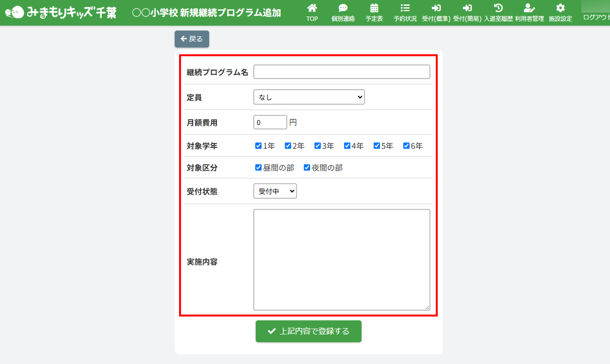The image size is (610, 364).
Task: Click the 戻る back button
Action: click(x=192, y=39)
